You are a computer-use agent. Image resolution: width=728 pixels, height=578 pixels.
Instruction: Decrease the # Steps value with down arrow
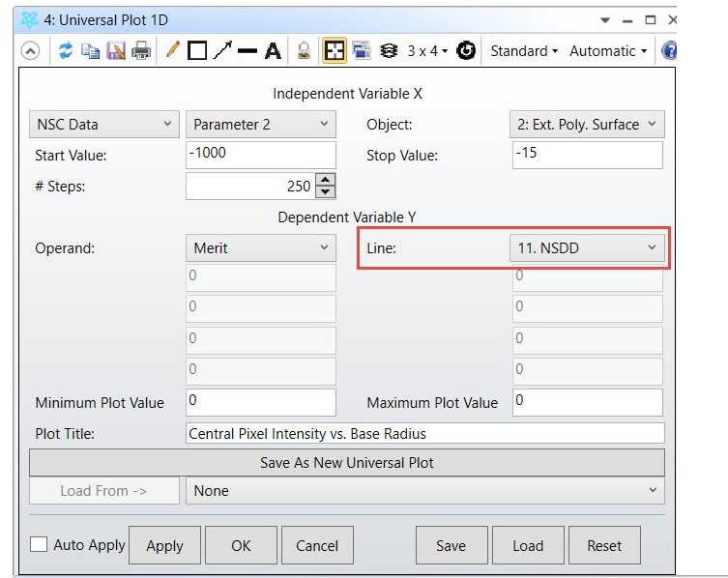(326, 191)
